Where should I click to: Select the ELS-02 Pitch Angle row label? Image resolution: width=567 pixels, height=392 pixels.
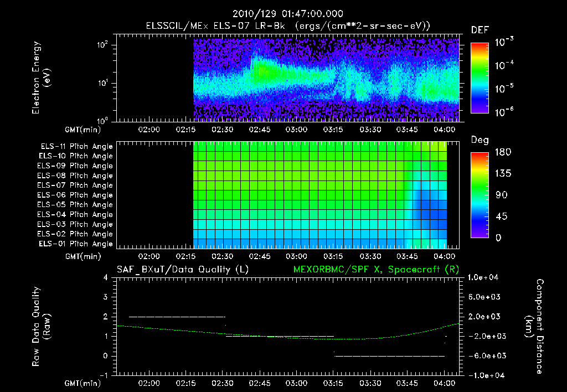coord(75,234)
